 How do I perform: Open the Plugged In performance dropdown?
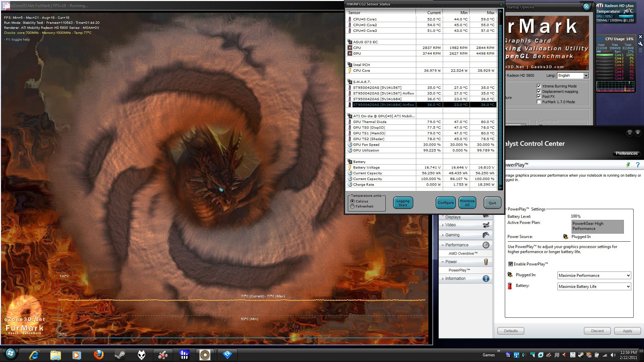coord(594,276)
